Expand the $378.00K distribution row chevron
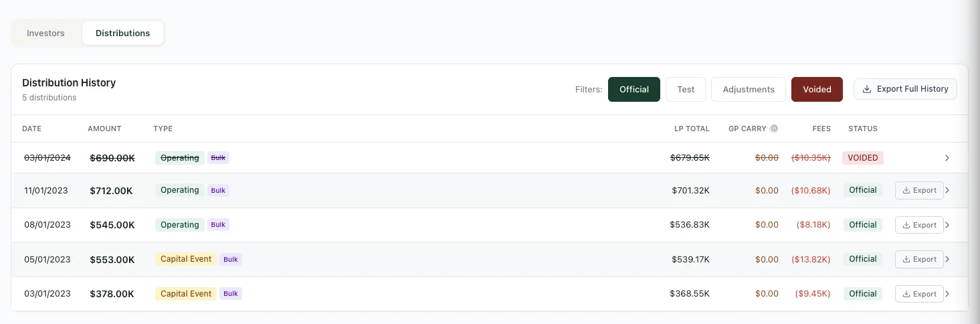Image resolution: width=980 pixels, height=324 pixels. pos(947,294)
